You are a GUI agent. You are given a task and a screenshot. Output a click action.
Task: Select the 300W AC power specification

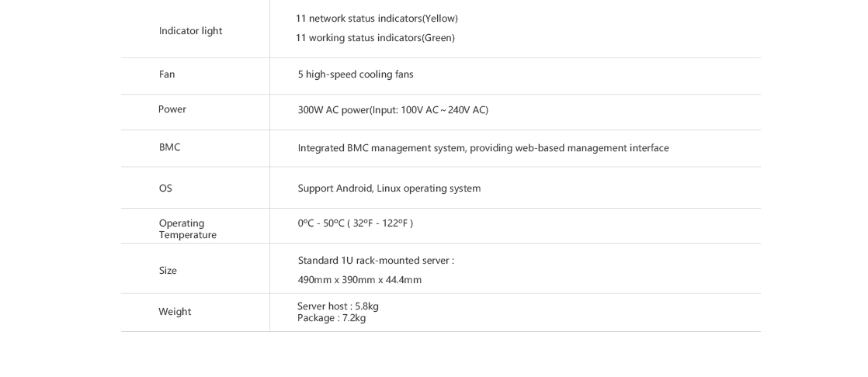coord(393,110)
